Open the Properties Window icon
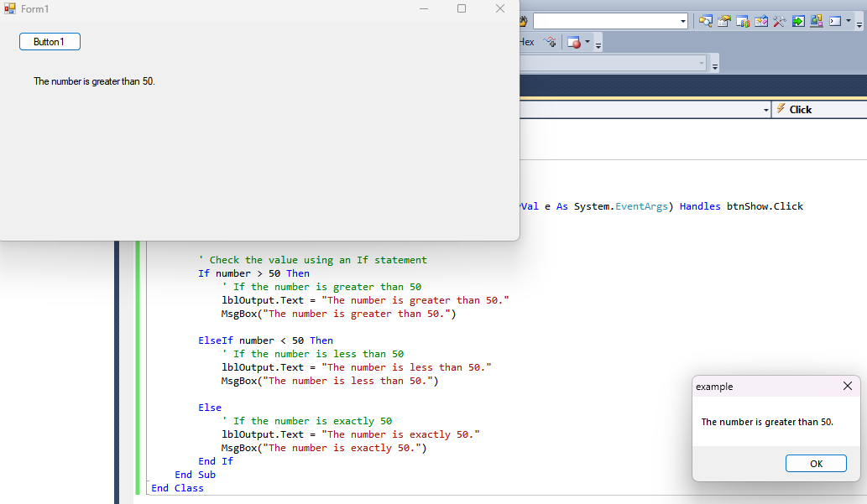This screenshot has height=504, width=867. coord(724,21)
